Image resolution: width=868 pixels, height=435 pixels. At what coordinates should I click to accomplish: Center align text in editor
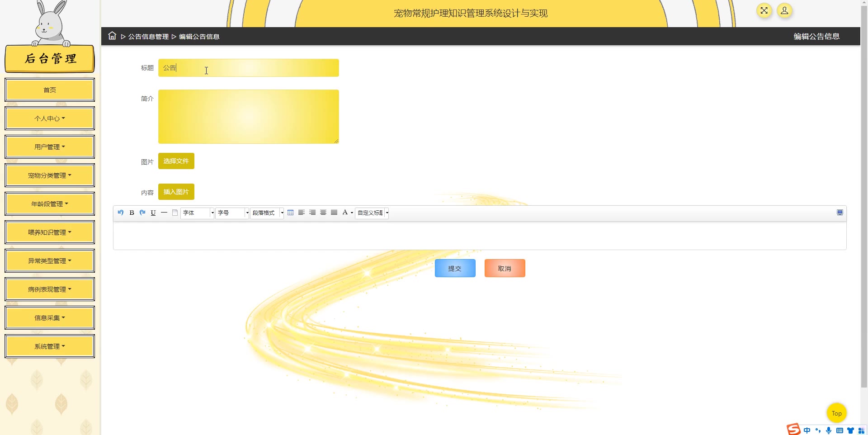coord(323,213)
